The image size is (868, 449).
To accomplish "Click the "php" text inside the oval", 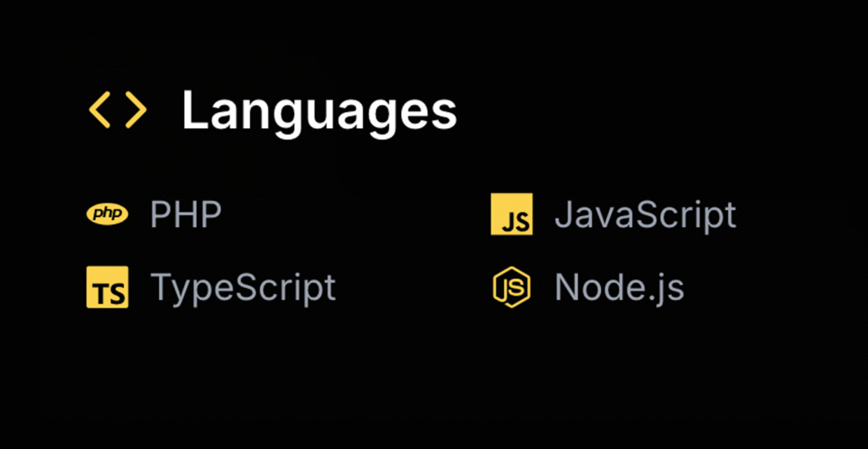I will pos(108,214).
